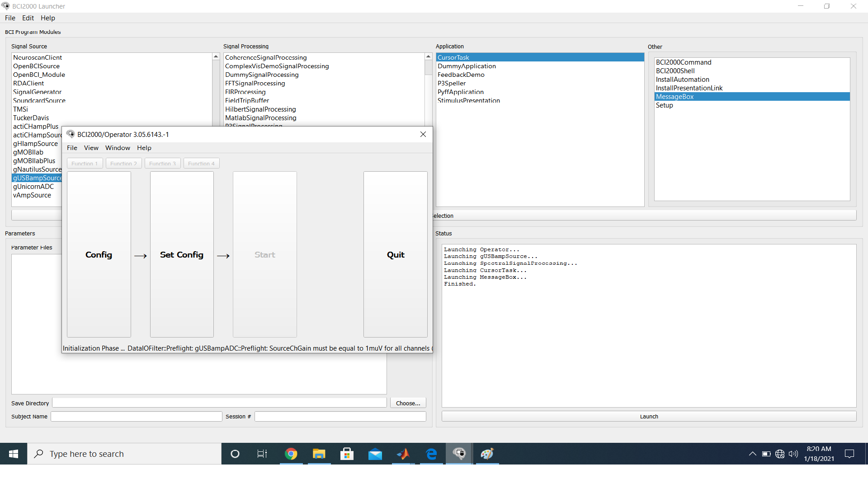Click the Quit button in Operator
The width and height of the screenshot is (868, 488).
point(396,254)
